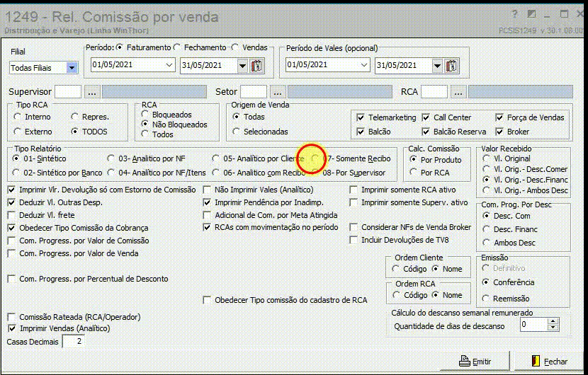The image size is (588, 375).
Task: Toggle Deduzir Vl. Outras Desp. checkbox
Action: (x=11, y=202)
